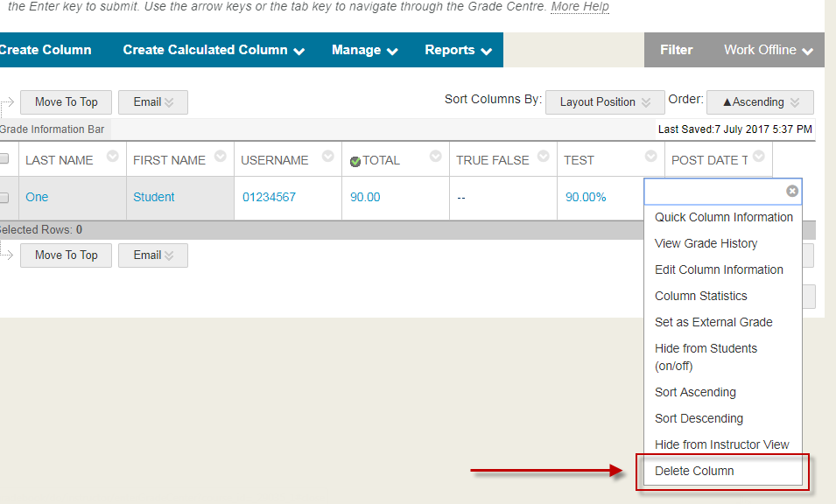
Task: Click the chevron icon beside LAST NAME header
Action: pos(112,157)
